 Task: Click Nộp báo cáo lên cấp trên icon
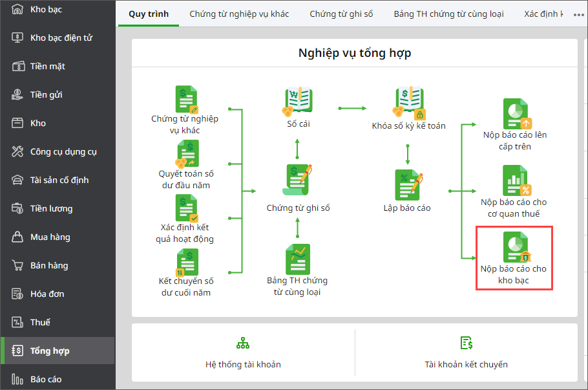(517, 114)
